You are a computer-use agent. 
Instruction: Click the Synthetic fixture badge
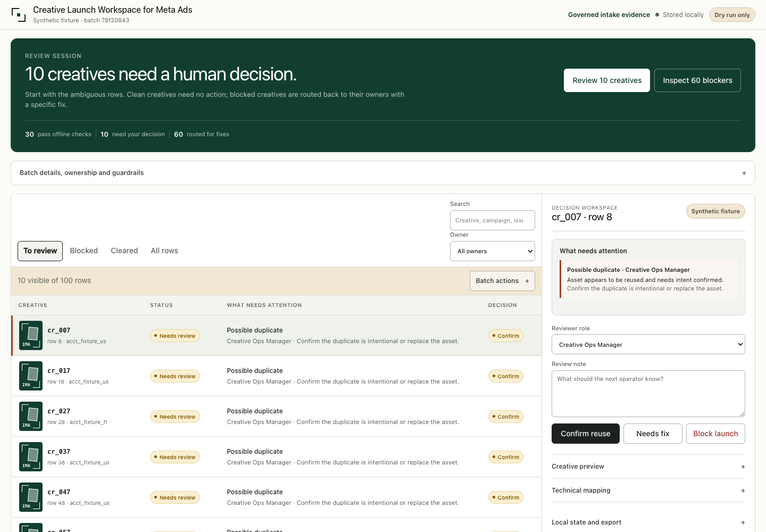pos(715,211)
